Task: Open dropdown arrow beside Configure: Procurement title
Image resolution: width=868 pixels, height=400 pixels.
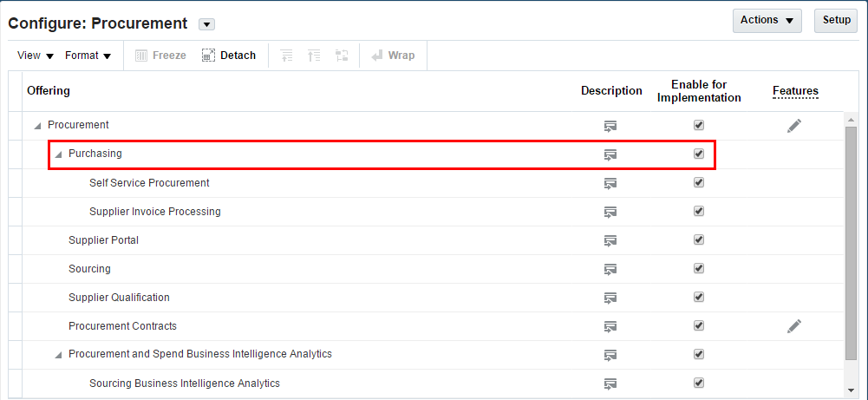Action: click(206, 24)
